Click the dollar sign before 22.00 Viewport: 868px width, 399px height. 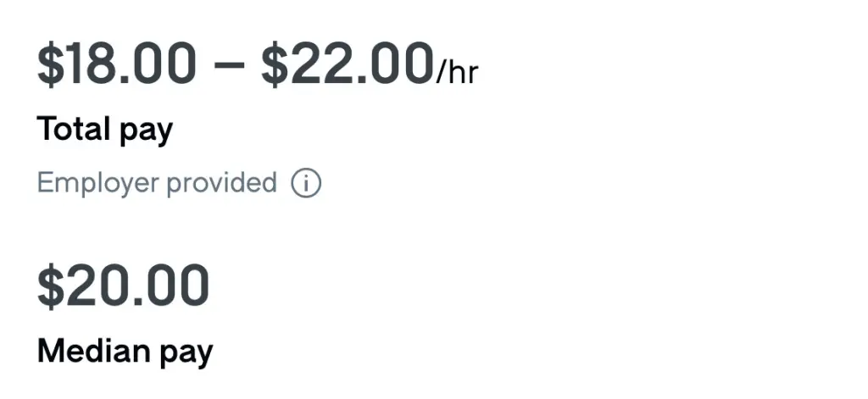click(x=275, y=64)
